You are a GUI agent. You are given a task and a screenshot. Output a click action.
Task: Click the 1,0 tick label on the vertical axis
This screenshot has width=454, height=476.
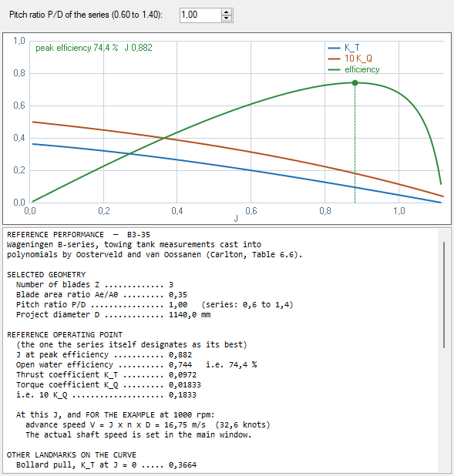pos(19,41)
